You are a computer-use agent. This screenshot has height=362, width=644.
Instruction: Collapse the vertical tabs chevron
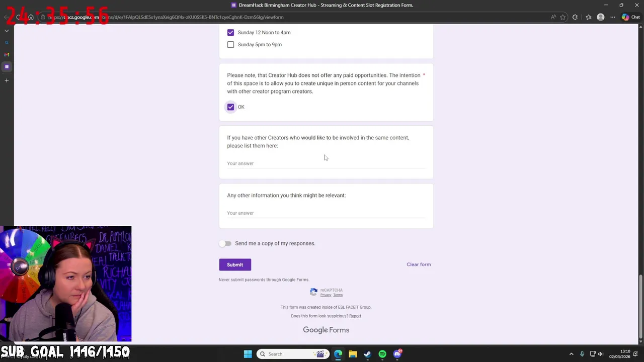coord(7,31)
